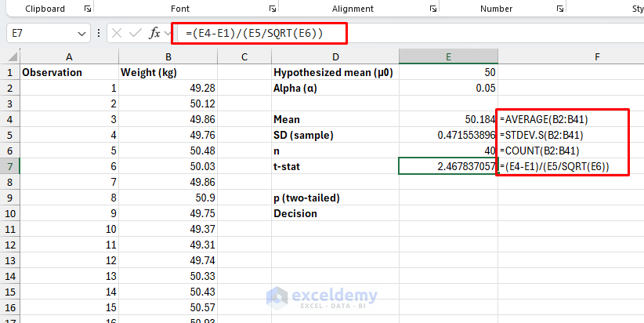644x323 pixels.
Task: Click weight value 50.48
Action: (168, 151)
